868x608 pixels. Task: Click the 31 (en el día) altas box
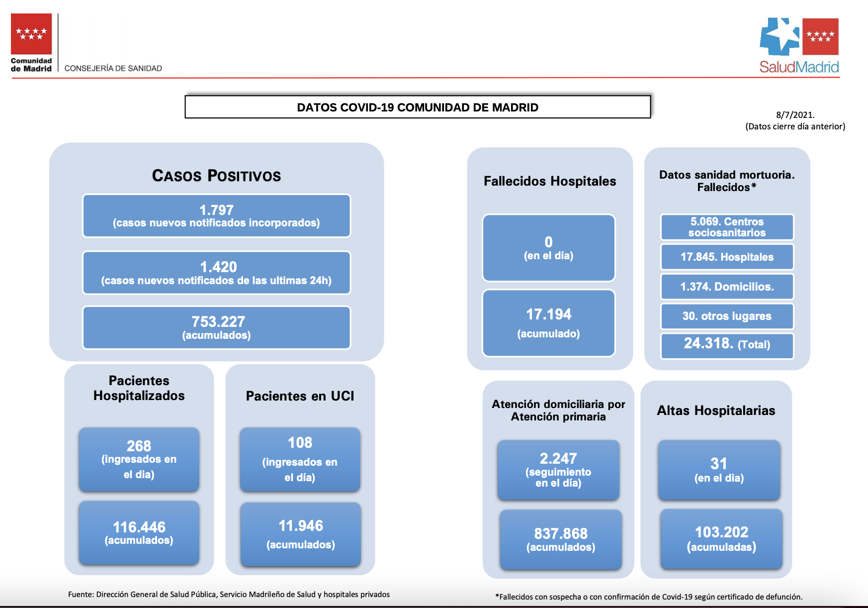pos(719,470)
